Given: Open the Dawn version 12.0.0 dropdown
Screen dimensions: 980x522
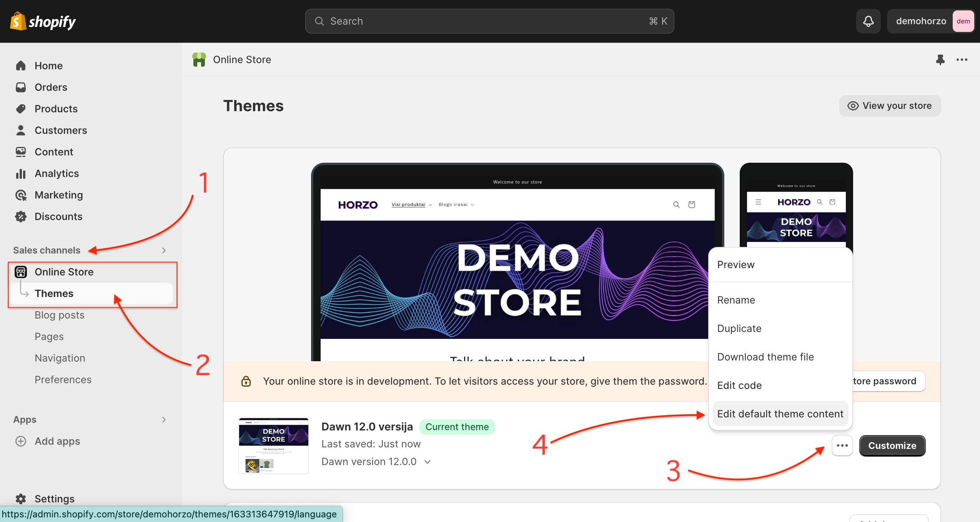Looking at the screenshot, I should click(x=428, y=462).
